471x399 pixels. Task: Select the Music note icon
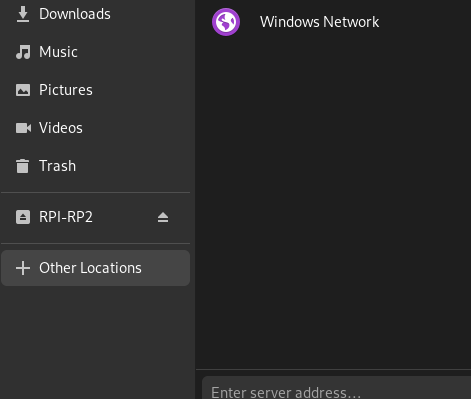(x=23, y=52)
